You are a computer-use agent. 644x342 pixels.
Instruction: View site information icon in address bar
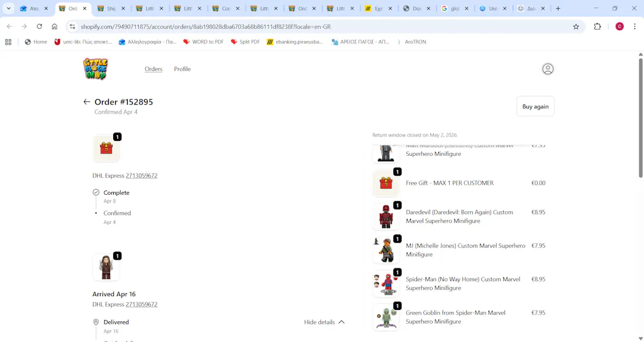pos(72,26)
